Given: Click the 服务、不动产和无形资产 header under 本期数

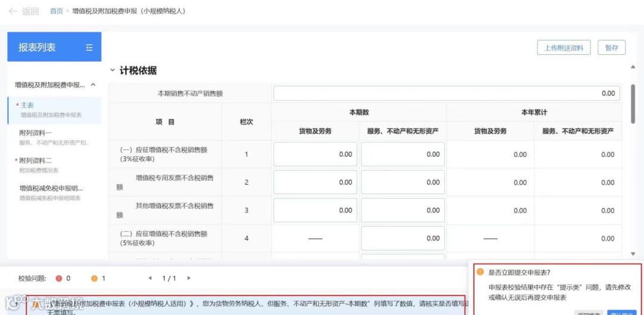Looking at the screenshot, I should (x=402, y=131).
